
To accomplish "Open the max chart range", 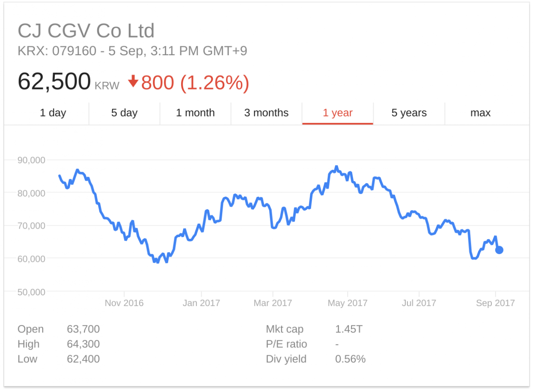I will pyautogui.click(x=480, y=113).
